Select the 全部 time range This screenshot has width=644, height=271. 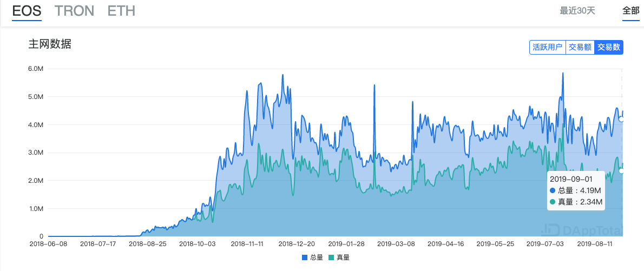631,11
